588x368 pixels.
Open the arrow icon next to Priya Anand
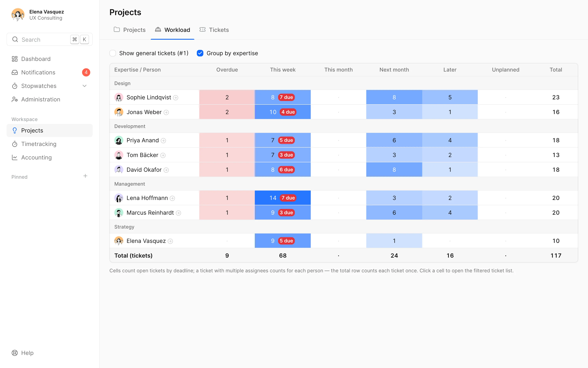click(164, 141)
